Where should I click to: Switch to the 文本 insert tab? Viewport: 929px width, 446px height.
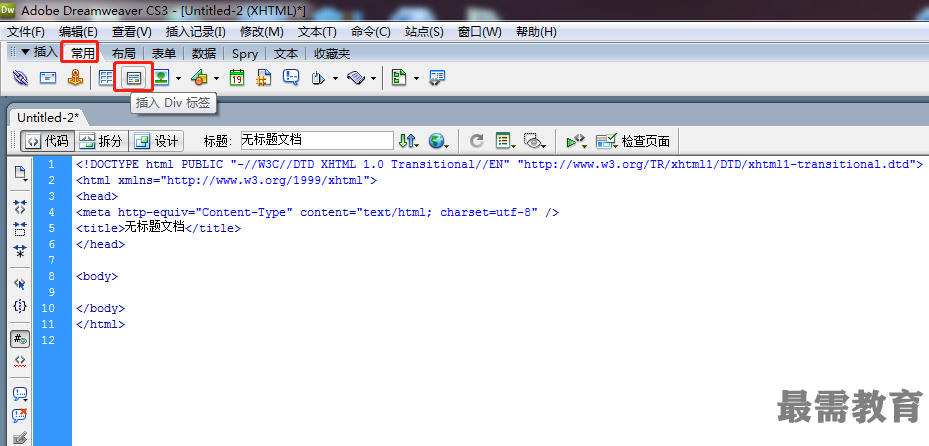click(x=286, y=53)
